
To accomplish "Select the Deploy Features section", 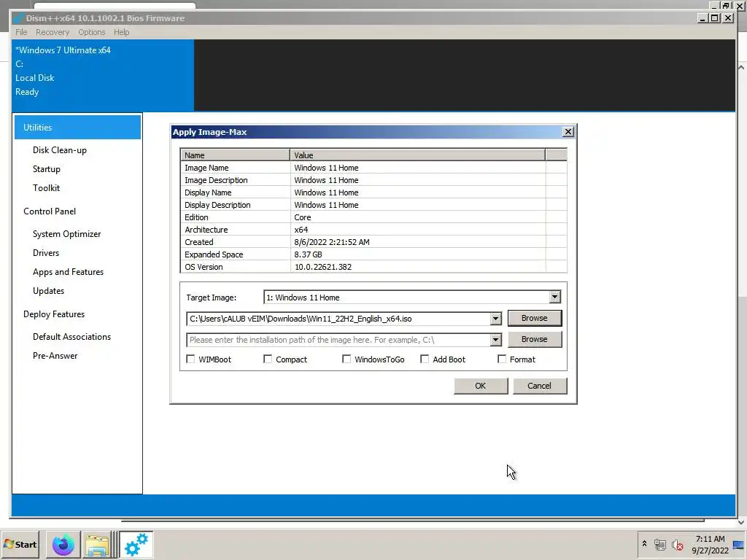I will (54, 314).
